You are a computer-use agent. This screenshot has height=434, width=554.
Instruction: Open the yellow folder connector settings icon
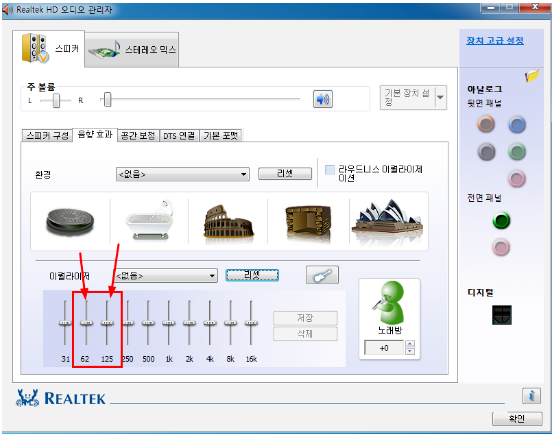click(x=532, y=75)
